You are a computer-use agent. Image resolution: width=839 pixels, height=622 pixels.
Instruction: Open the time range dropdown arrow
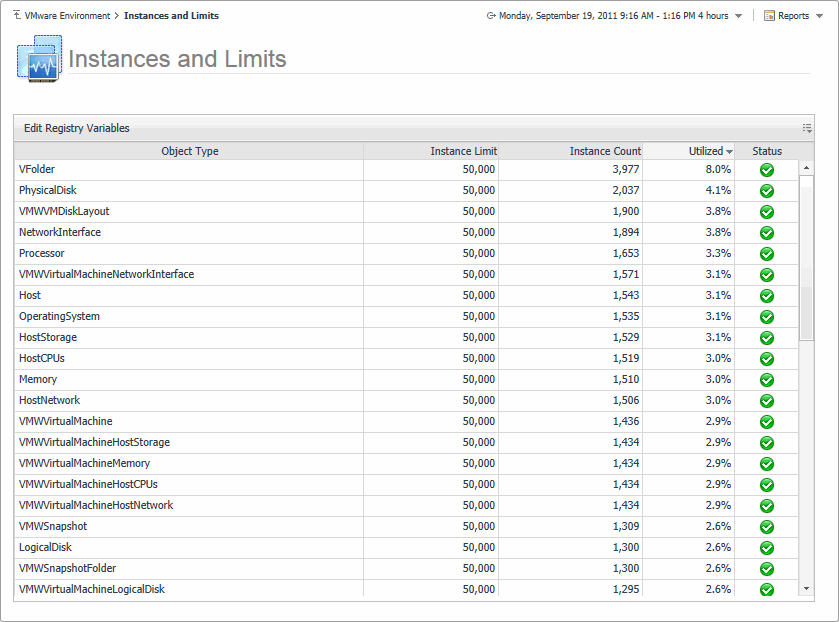click(738, 17)
